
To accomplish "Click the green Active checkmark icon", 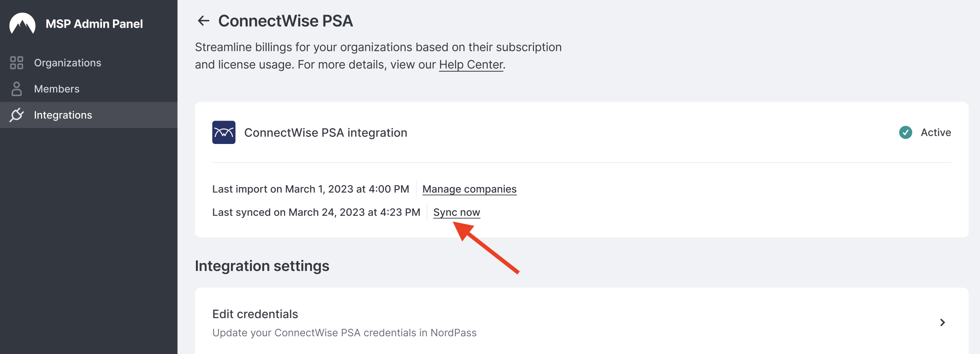I will [x=906, y=133].
